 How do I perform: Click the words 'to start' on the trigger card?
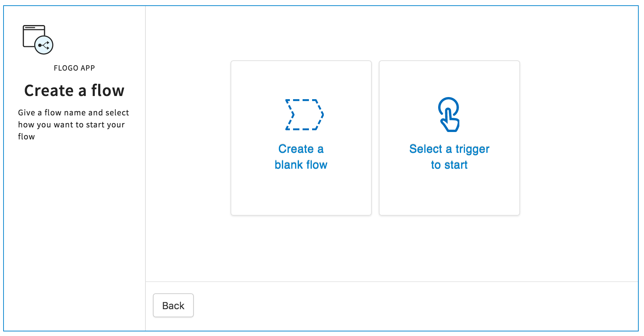click(x=449, y=165)
